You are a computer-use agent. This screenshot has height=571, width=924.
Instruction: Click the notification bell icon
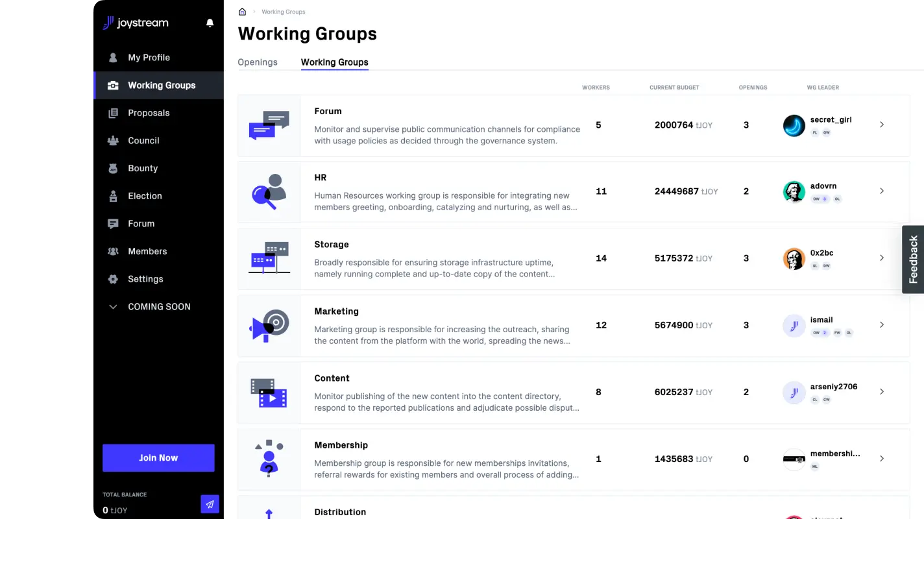coord(210,23)
